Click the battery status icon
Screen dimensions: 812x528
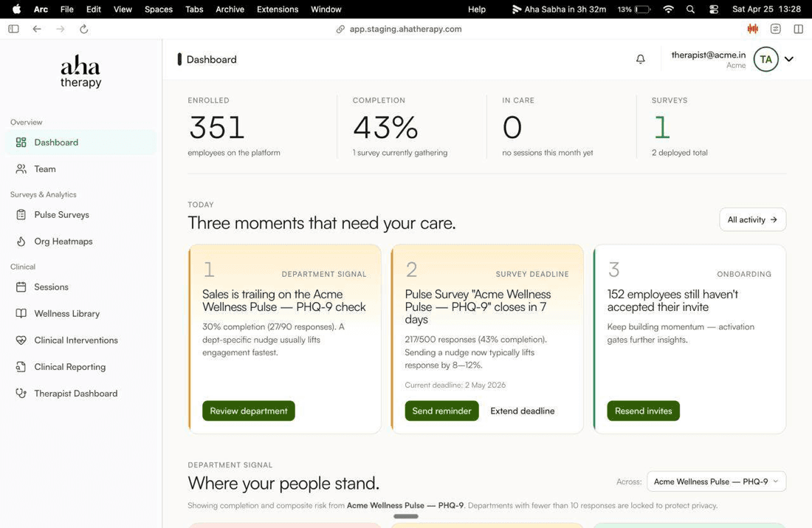coord(643,10)
